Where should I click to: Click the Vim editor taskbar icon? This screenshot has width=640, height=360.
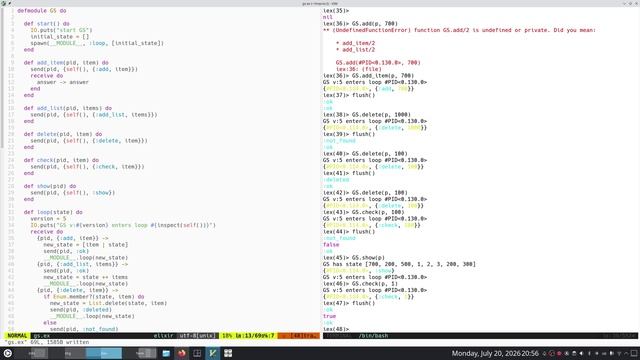[212, 353]
